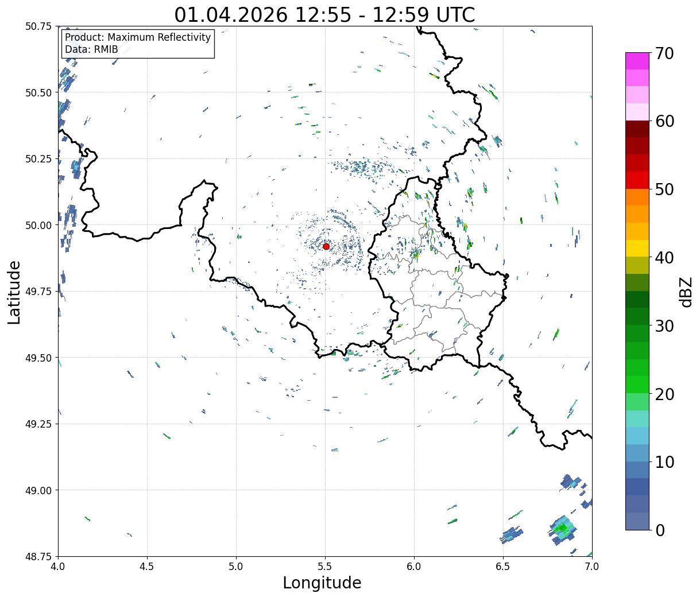The image size is (700, 597).
Task: Click the Longitude axis label
Action: point(322,583)
